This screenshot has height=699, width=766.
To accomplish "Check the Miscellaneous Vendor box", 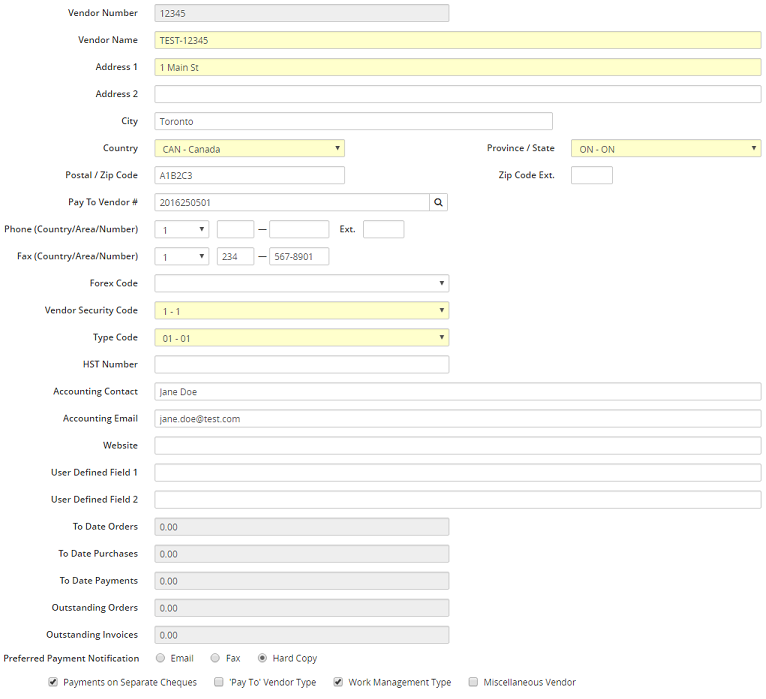I will tap(473, 682).
